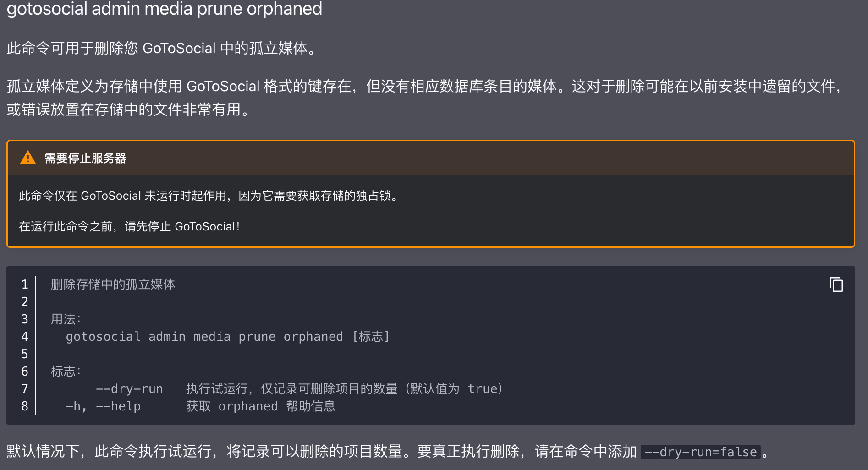Viewport: 868px width, 470px height.
Task: Click line number 1 in code block
Action: (x=25, y=284)
